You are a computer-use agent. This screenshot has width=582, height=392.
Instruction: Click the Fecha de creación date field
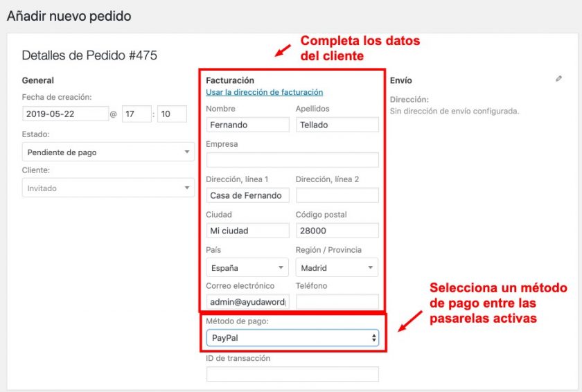(64, 114)
